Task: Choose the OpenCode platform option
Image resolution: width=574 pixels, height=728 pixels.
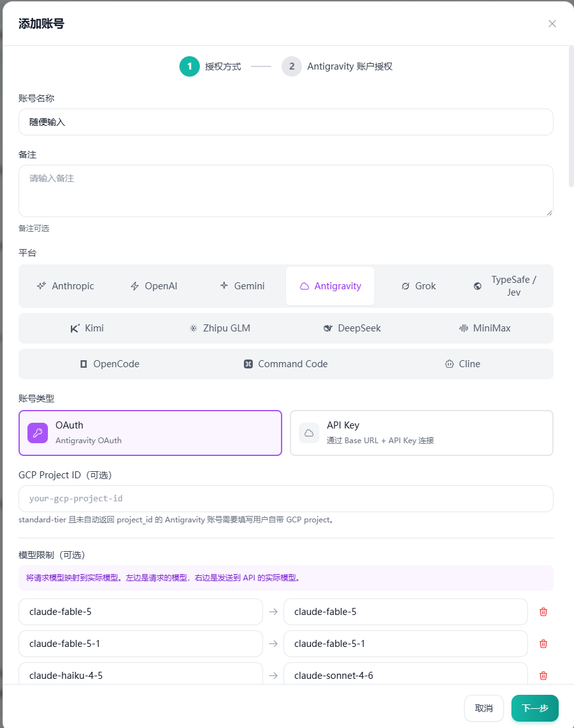Action: 110,364
